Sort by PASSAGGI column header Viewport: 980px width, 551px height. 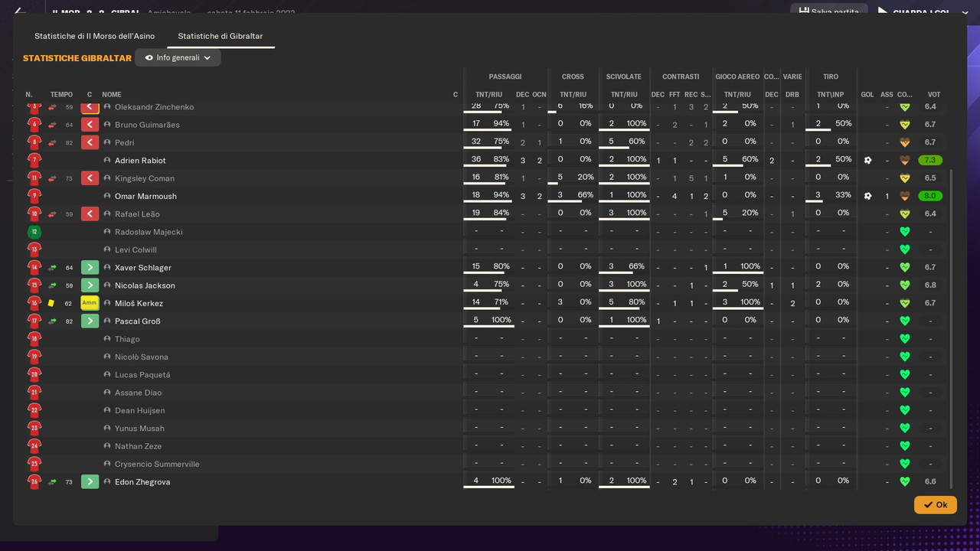pos(505,77)
